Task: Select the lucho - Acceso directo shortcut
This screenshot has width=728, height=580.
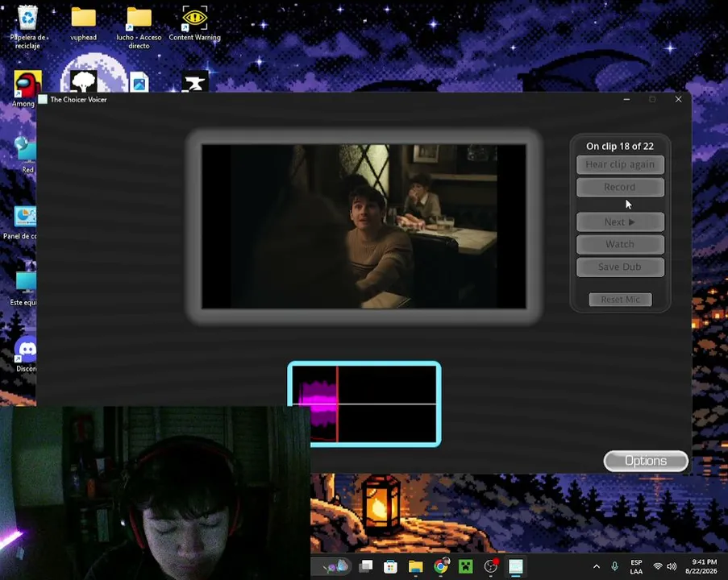Action: [139, 27]
